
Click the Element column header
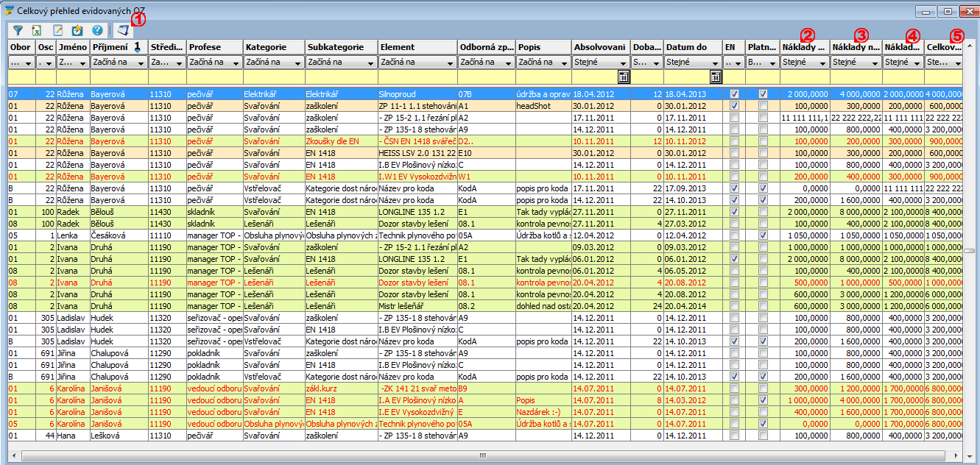[x=417, y=47]
